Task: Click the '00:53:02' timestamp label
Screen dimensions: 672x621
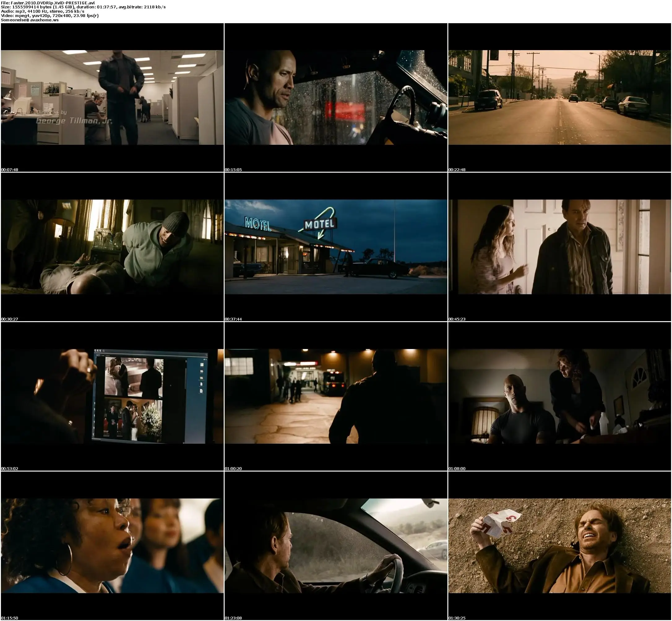Action: click(9, 468)
